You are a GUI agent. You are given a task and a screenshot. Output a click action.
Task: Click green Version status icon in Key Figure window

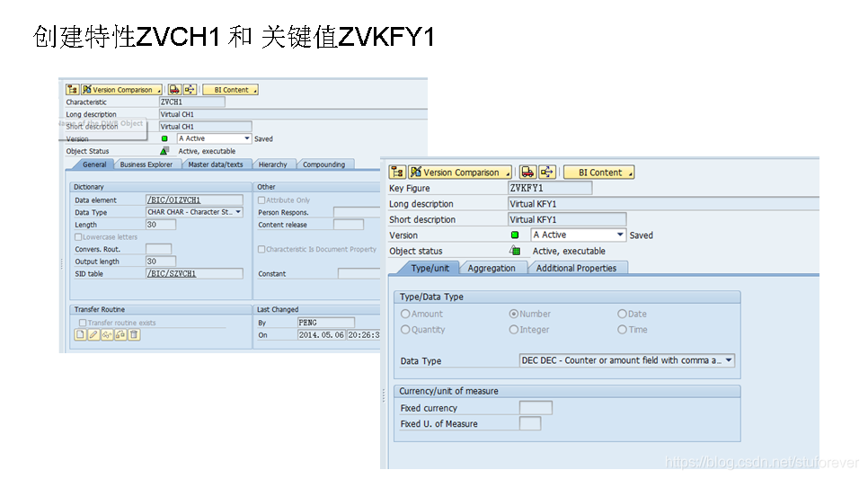click(515, 235)
